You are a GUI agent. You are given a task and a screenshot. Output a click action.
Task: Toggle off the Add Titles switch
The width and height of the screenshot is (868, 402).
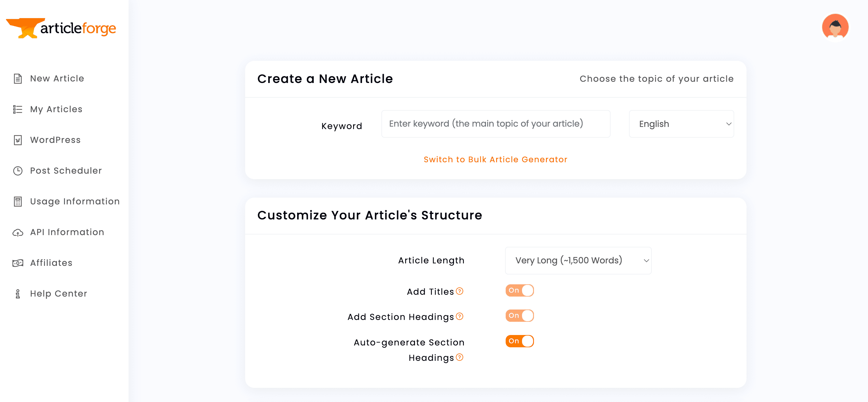(x=520, y=290)
